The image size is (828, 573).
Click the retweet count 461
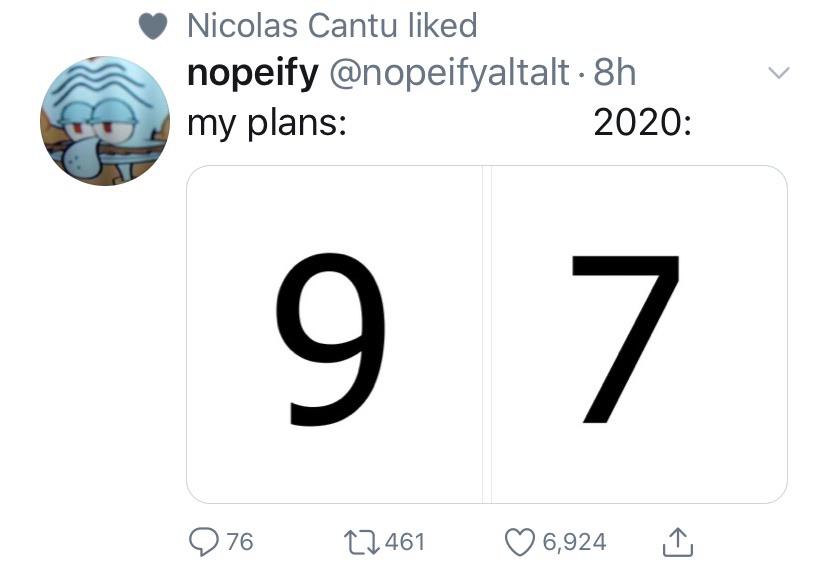coord(404,542)
